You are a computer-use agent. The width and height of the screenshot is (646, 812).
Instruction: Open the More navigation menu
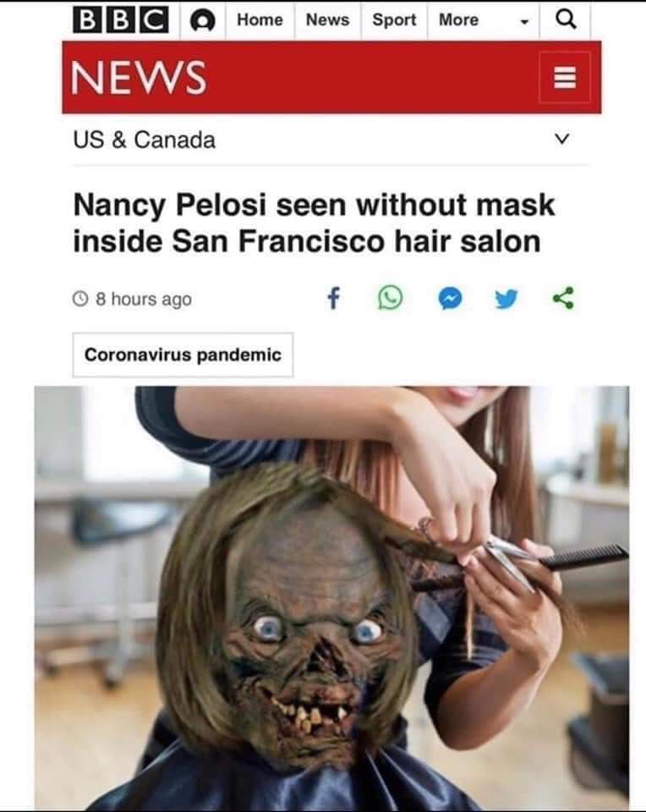pos(458,19)
